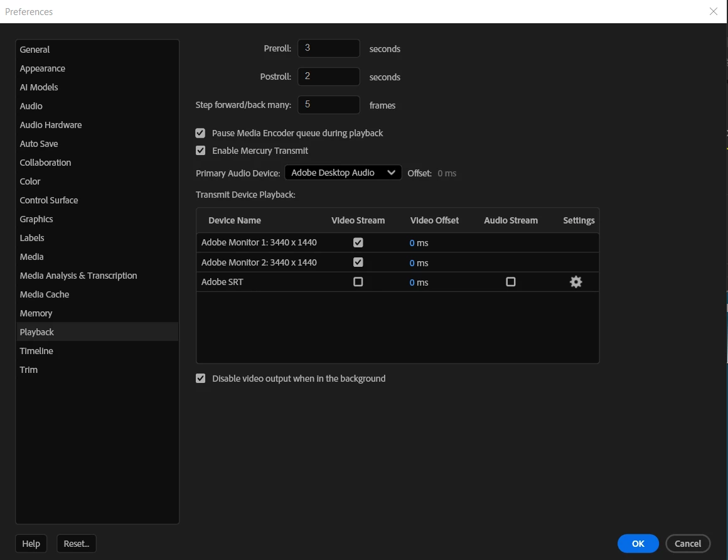This screenshot has width=728, height=560.
Task: Open Help for preferences
Action: pos(31,543)
